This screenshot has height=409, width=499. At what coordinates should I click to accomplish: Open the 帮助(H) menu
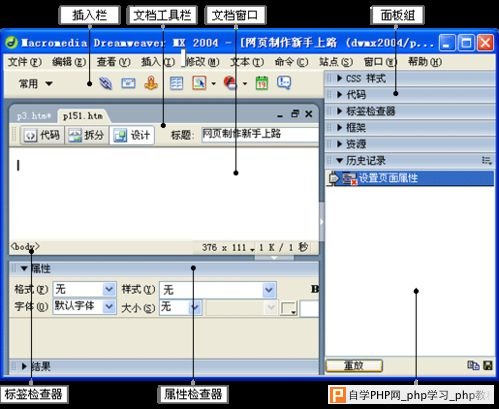[x=425, y=62]
